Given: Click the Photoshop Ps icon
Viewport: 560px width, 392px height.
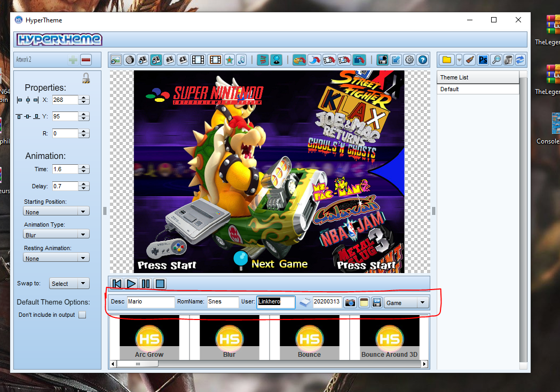Looking at the screenshot, I should (x=483, y=60).
